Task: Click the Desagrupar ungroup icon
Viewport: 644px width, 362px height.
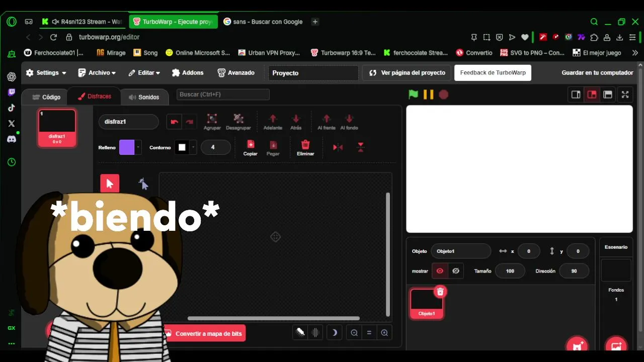Action: (x=238, y=119)
